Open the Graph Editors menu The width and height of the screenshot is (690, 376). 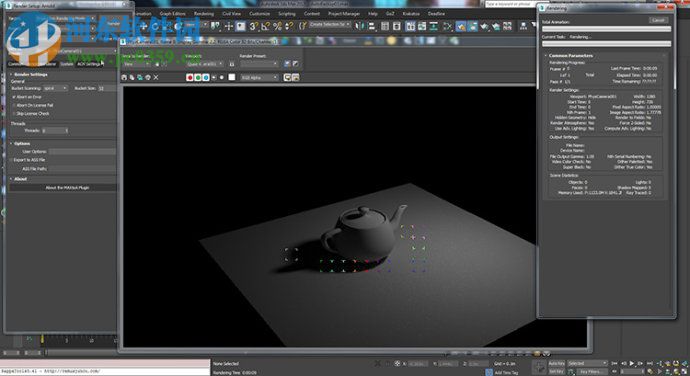[x=172, y=14]
